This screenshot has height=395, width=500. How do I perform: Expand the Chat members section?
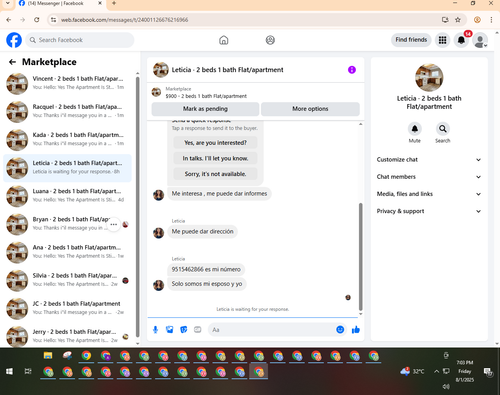429,177
